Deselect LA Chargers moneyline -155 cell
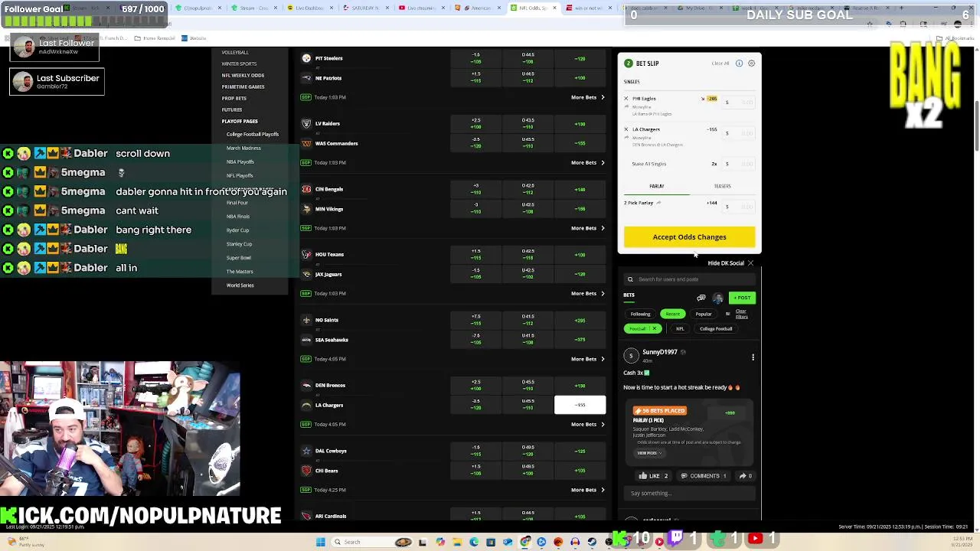The width and height of the screenshot is (980, 551). 580,405
